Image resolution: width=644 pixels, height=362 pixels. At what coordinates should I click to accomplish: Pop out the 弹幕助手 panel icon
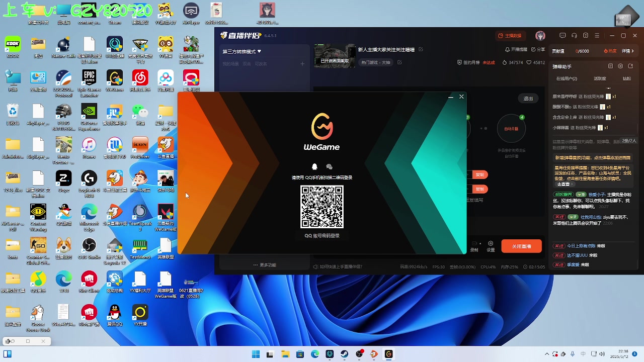630,66
